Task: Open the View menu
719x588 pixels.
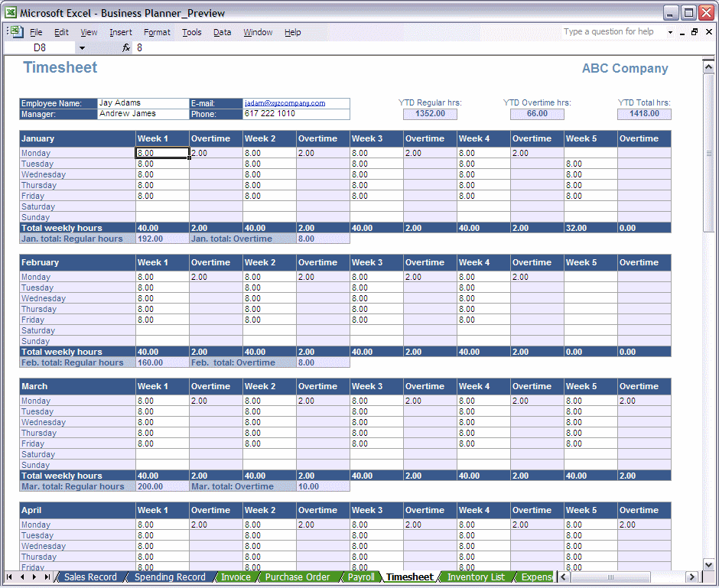Action: coord(89,32)
